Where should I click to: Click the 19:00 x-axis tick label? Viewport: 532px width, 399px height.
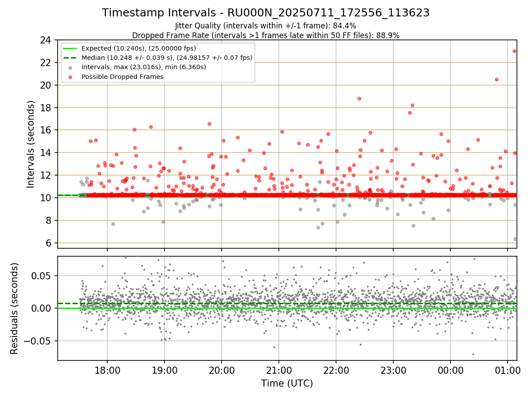tap(164, 370)
